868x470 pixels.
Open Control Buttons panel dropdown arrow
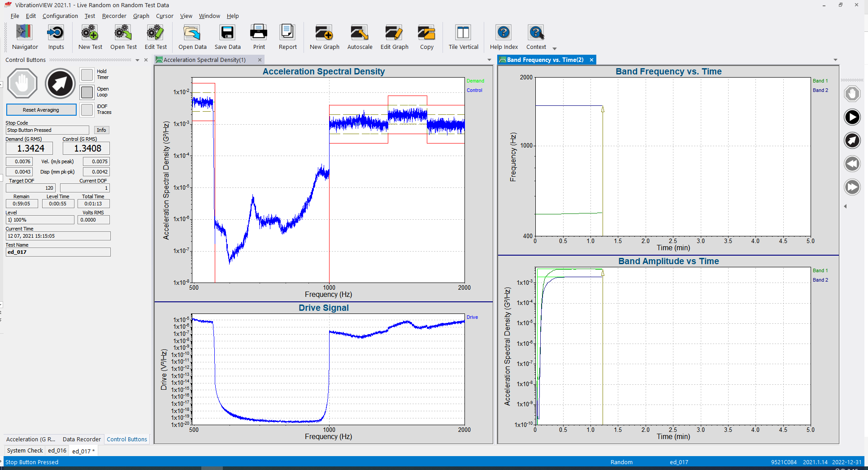(x=138, y=60)
